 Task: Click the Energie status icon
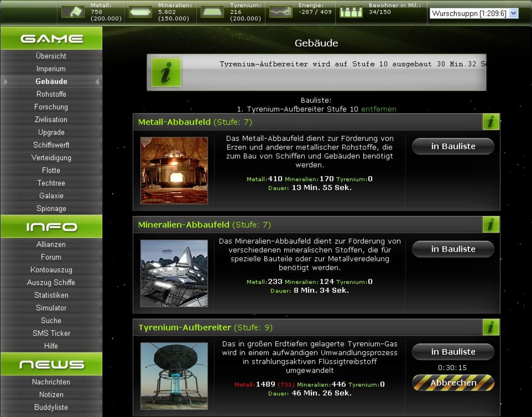tap(281, 12)
